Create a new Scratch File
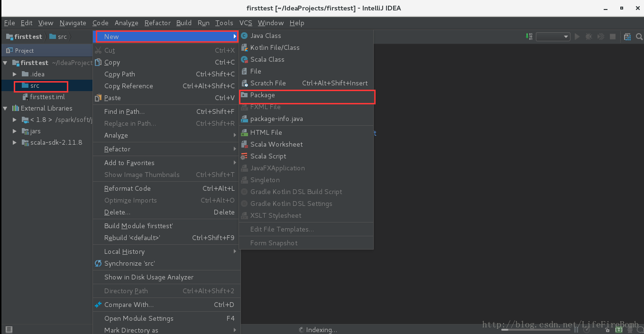The width and height of the screenshot is (644, 334). click(x=307, y=83)
